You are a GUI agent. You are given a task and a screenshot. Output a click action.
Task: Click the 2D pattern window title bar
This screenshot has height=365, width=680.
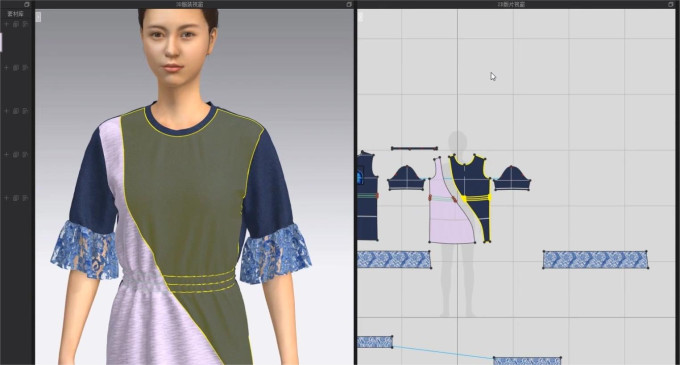click(x=511, y=4)
